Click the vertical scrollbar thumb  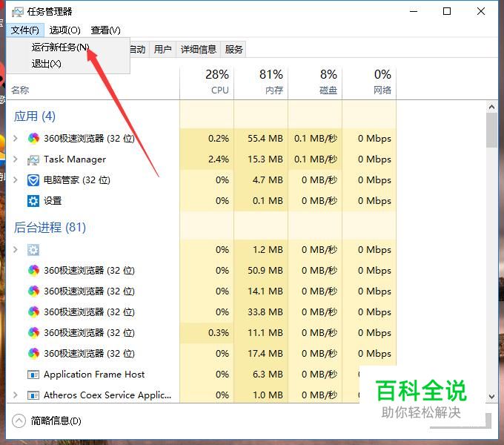491,131
